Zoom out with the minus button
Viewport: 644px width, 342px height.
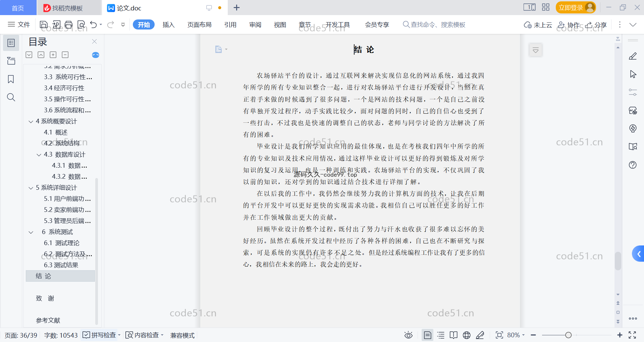click(x=533, y=335)
